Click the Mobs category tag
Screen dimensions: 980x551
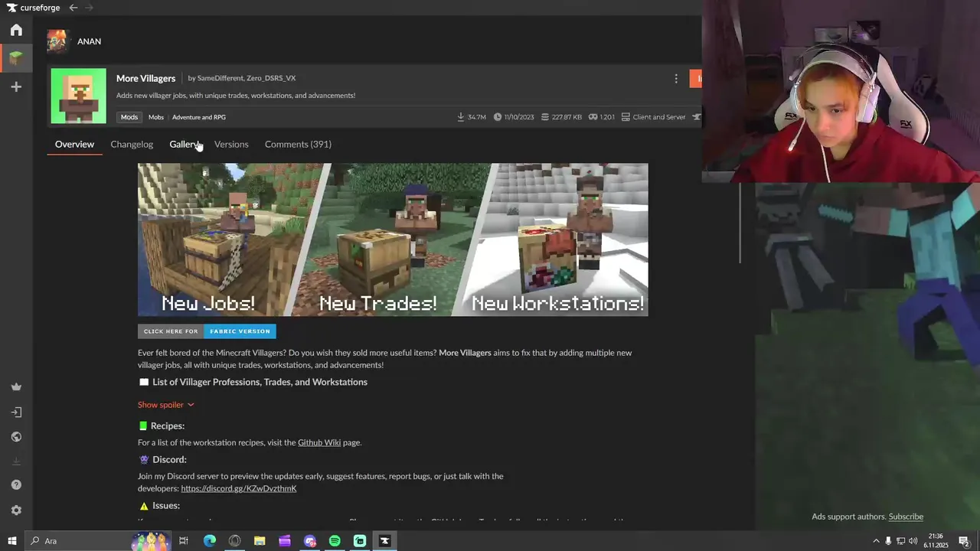point(156,117)
